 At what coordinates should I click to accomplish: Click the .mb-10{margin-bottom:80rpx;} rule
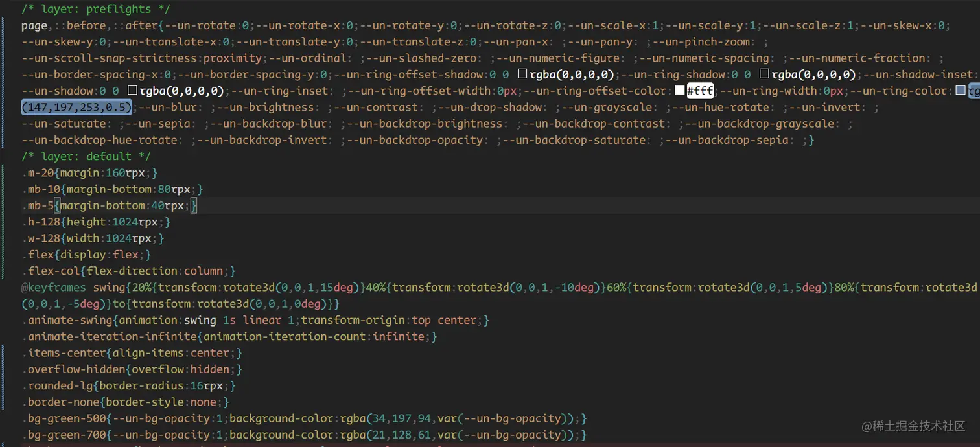click(112, 189)
